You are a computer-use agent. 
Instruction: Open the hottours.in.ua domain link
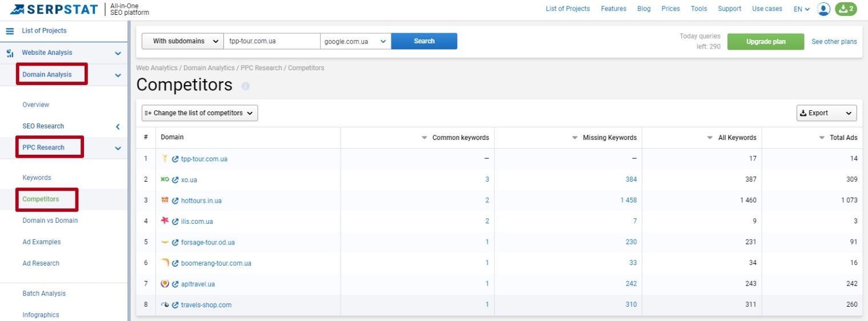pyautogui.click(x=201, y=201)
